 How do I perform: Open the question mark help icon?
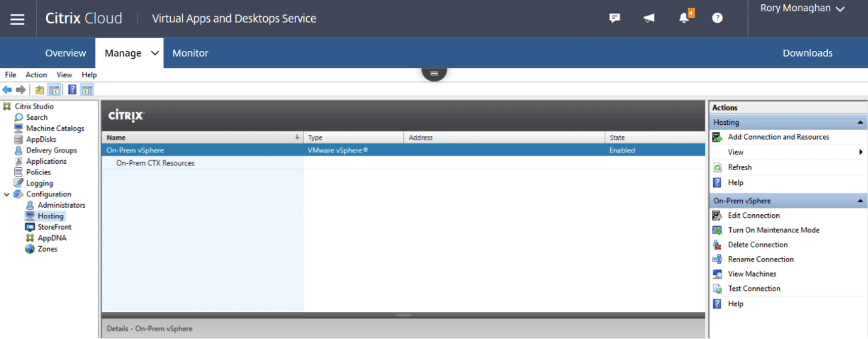(717, 18)
